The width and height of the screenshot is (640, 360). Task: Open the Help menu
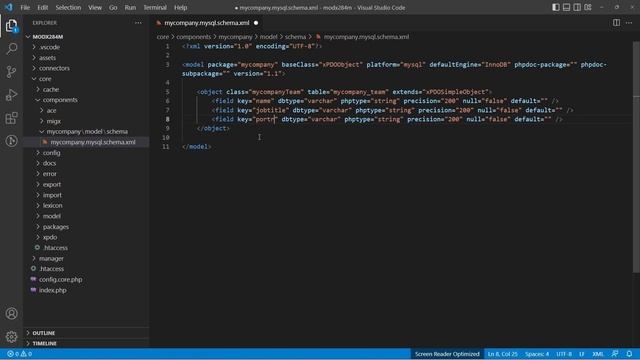click(180, 7)
